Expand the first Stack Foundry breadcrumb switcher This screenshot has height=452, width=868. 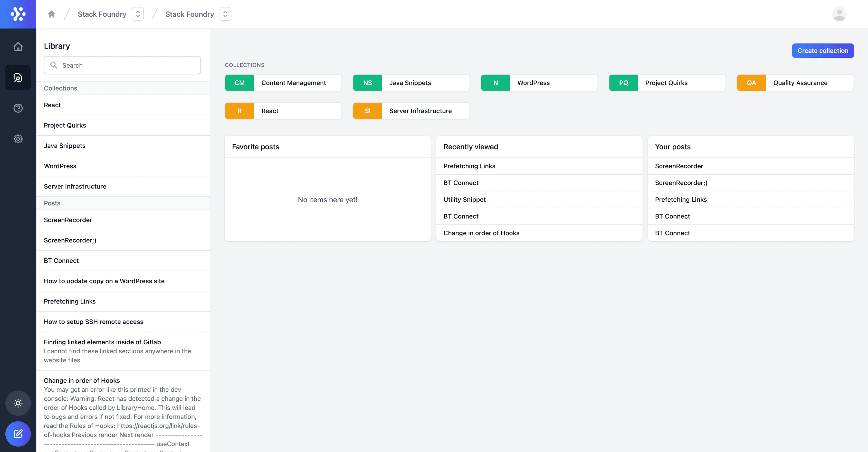click(x=138, y=14)
